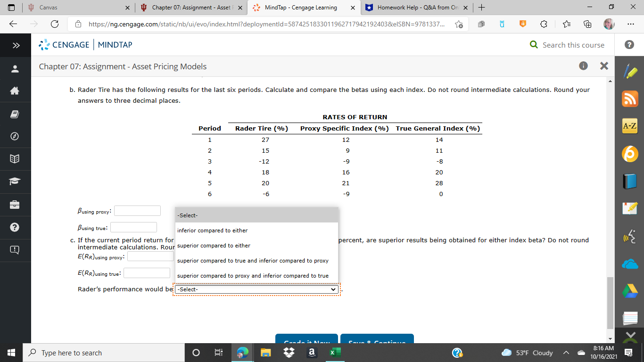644x362 pixels.
Task: Open the ebook reader sidebar icon
Action: 16,114
